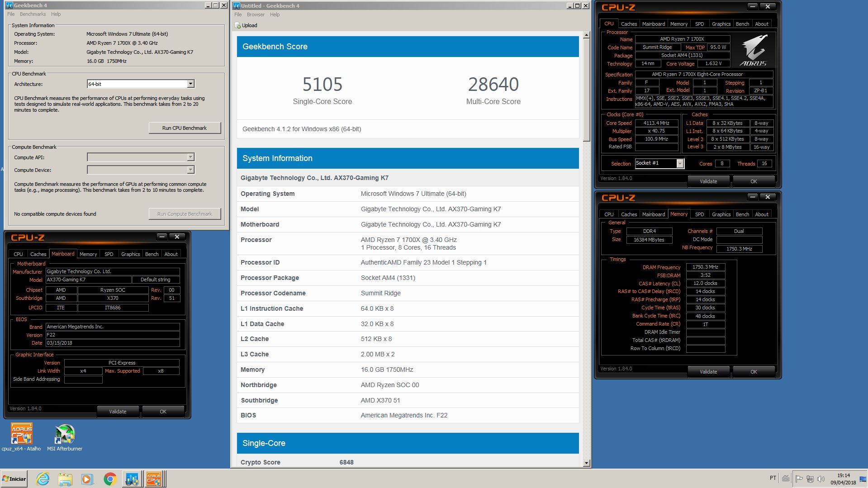Viewport: 868px width, 488px height.
Task: Switch to Aorus CPU-Z taskbar icon
Action: click(x=154, y=479)
